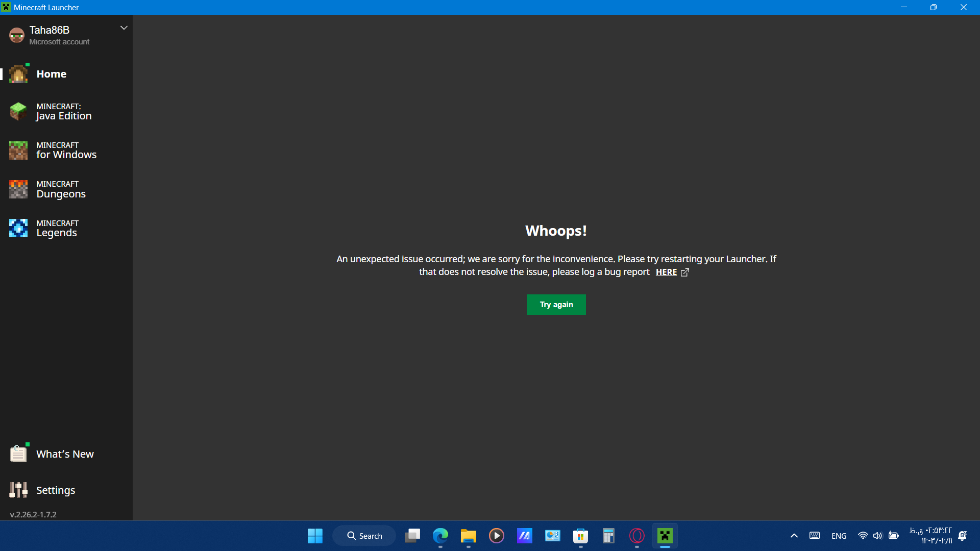Open Windows Start menu
The width and height of the screenshot is (980, 551).
[315, 536]
